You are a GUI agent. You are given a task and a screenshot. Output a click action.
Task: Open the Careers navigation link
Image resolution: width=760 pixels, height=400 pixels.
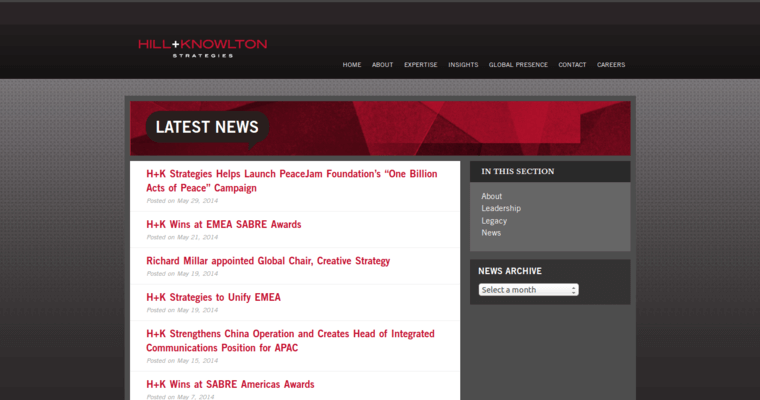point(611,64)
